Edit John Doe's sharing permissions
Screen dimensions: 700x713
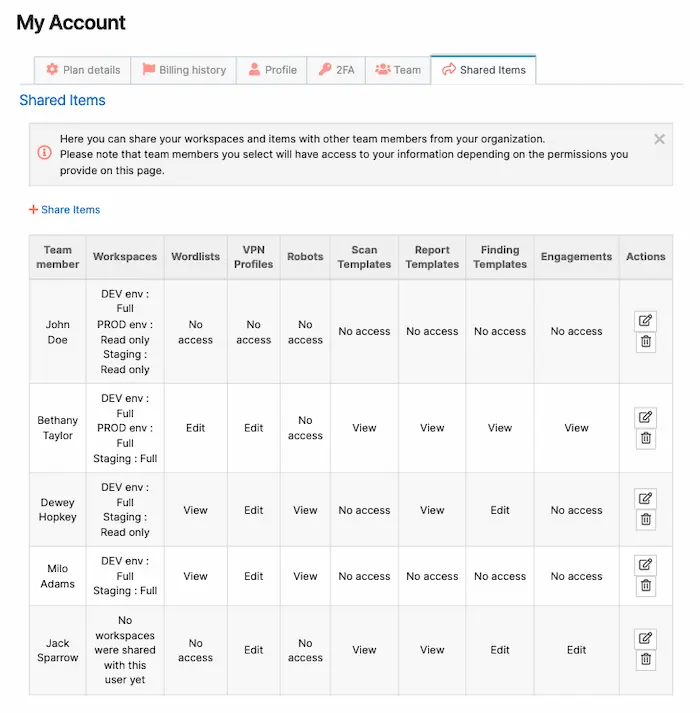click(x=645, y=321)
